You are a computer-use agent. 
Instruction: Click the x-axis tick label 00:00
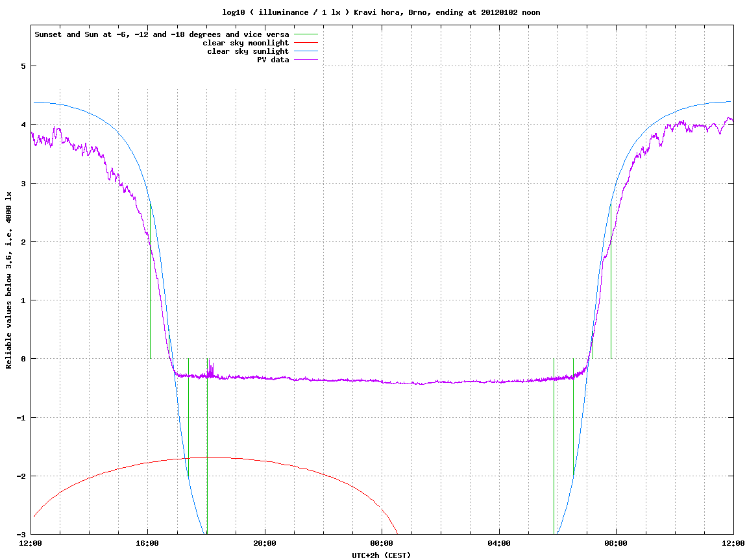382,543
